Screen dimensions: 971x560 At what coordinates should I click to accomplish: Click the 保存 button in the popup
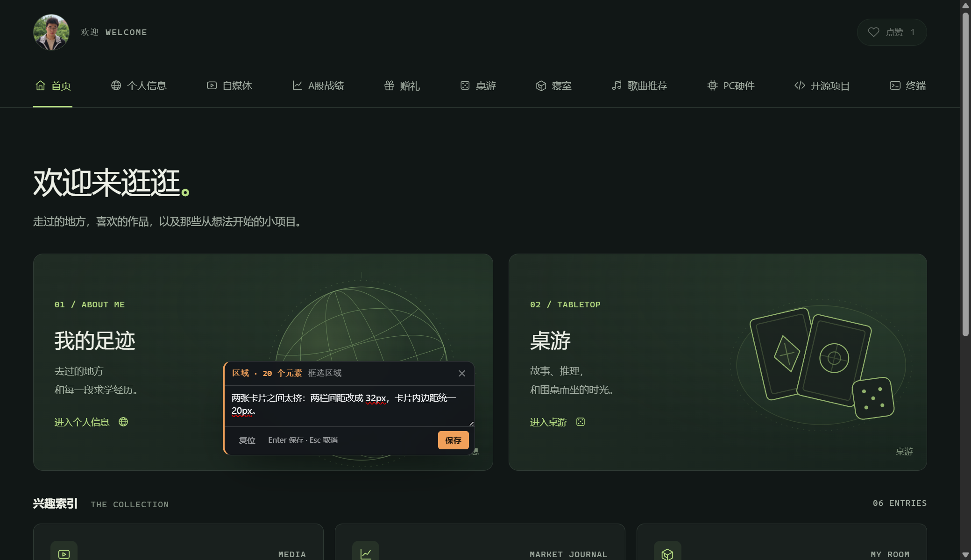point(453,440)
